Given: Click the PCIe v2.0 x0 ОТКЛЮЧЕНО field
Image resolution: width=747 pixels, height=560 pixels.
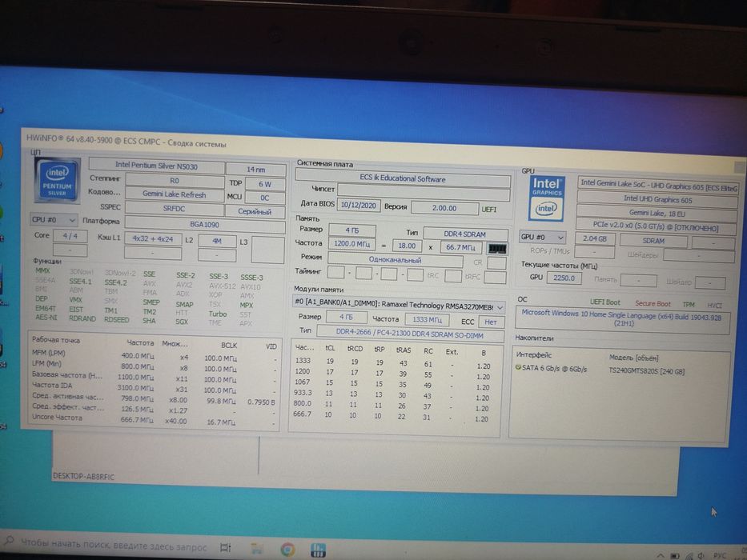Looking at the screenshot, I should 657,226.
